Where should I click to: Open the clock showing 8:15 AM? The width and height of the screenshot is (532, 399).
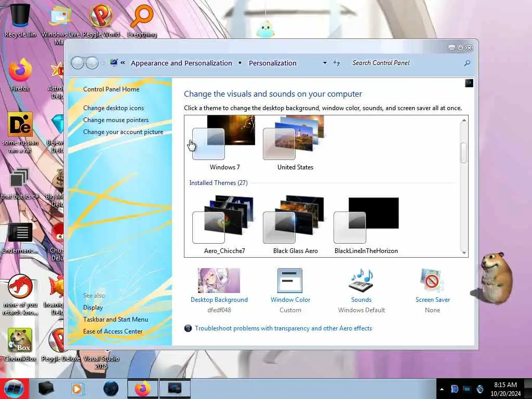pyautogui.click(x=505, y=389)
